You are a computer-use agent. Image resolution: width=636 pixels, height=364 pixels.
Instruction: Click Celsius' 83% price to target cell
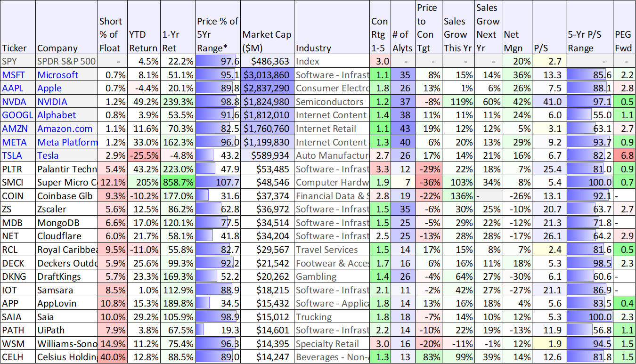428,357
